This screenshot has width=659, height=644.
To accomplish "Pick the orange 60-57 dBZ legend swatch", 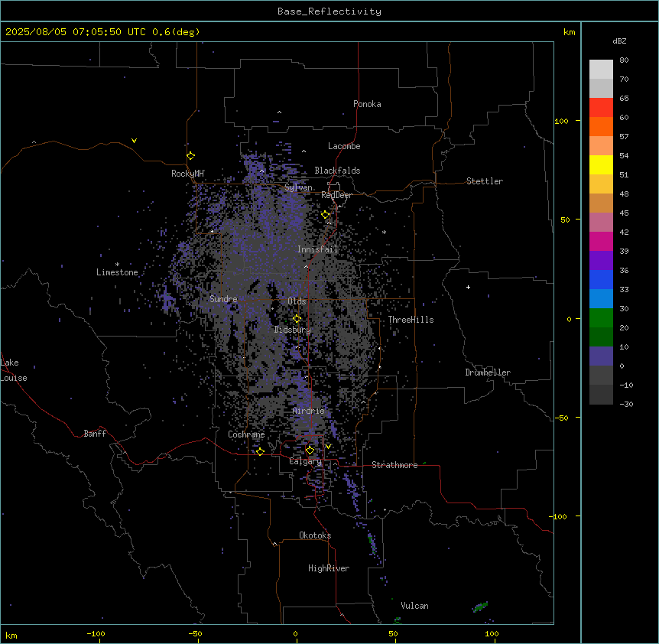I will pyautogui.click(x=601, y=126).
